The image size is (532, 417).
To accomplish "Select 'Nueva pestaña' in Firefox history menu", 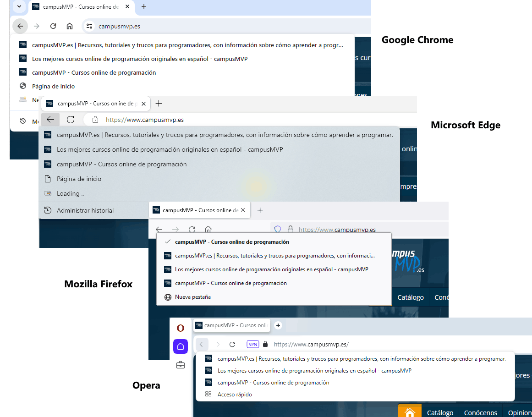I will (x=192, y=297).
